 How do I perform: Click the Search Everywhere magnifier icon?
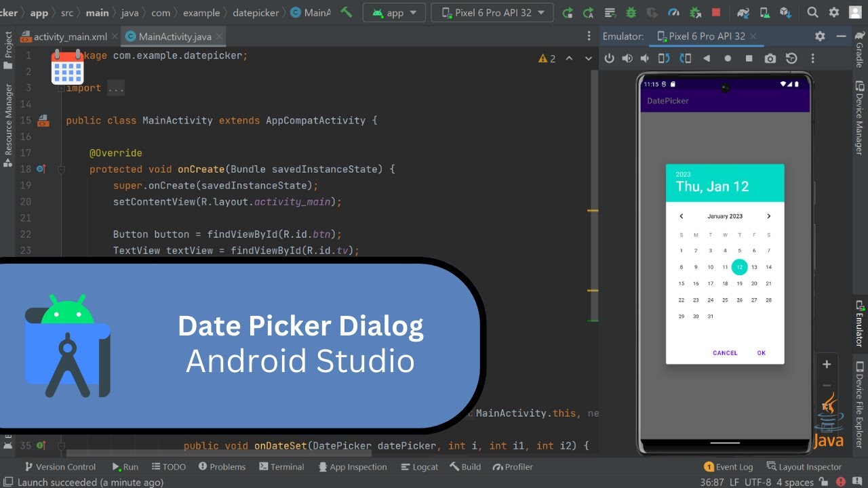click(813, 12)
